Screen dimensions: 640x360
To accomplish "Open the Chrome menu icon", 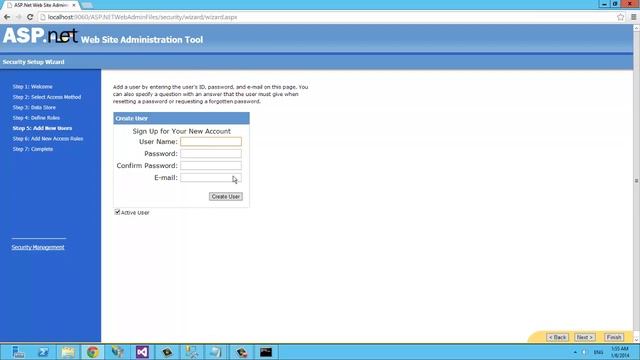I will pos(633,17).
